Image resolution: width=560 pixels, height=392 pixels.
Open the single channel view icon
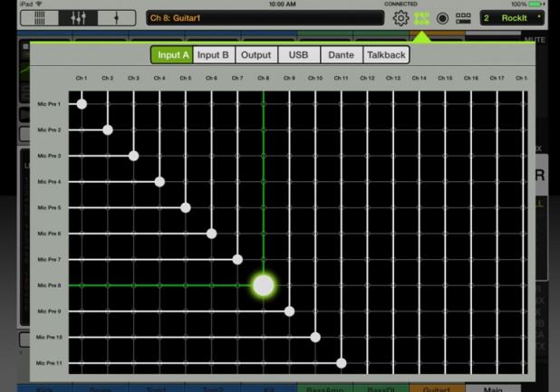tap(116, 18)
